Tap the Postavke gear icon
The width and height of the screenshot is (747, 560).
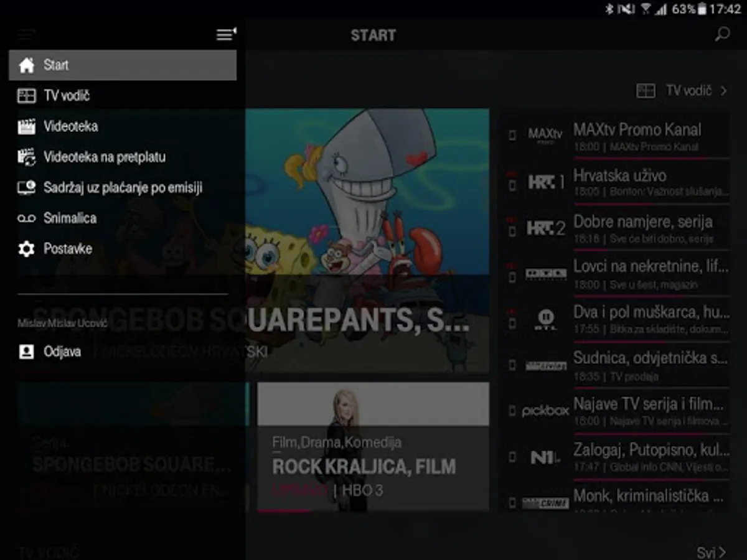[x=26, y=249]
